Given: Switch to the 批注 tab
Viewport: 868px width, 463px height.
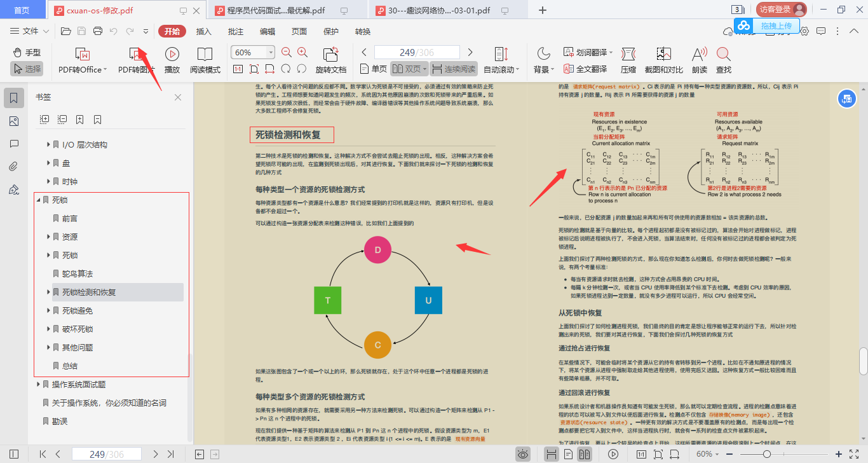Looking at the screenshot, I should [x=236, y=31].
